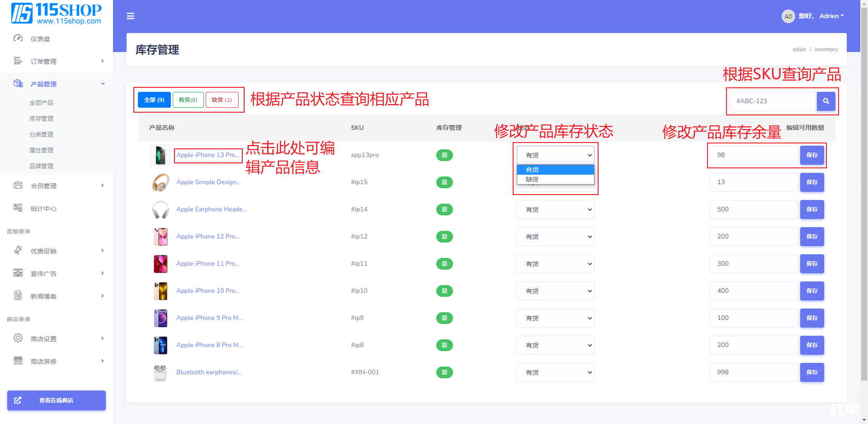The height and width of the screenshot is (424, 868).
Task: Click quantity field showing 400 for #ip10
Action: coord(754,291)
